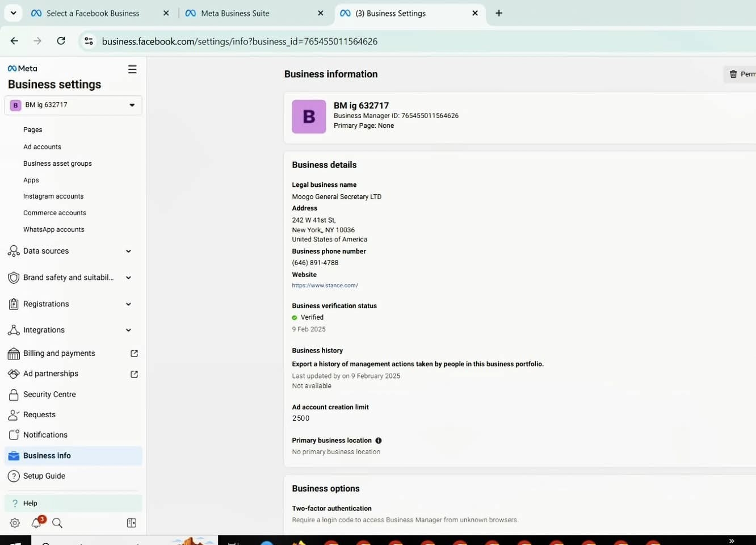The height and width of the screenshot is (545, 756).
Task: Select Business asset groups
Action: pos(57,163)
